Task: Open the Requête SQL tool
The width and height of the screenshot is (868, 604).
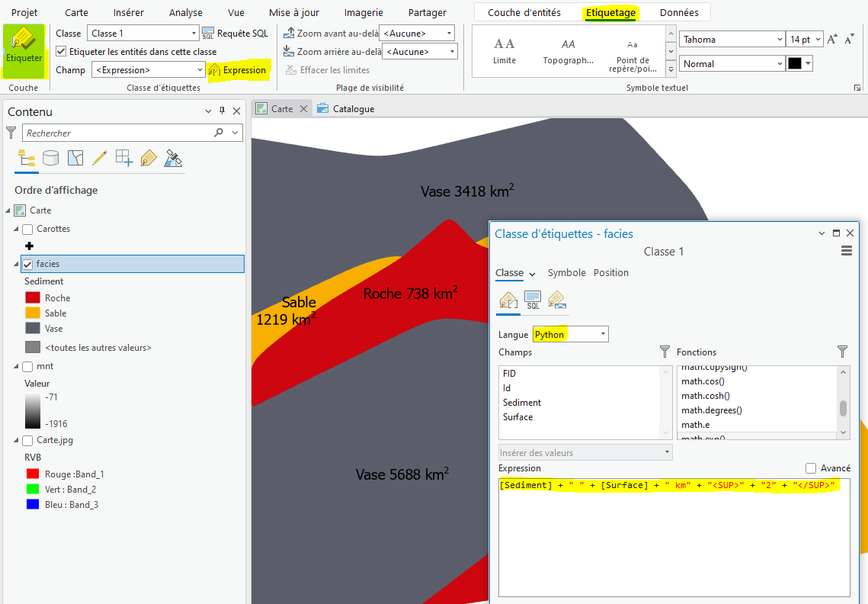Action: tap(235, 34)
